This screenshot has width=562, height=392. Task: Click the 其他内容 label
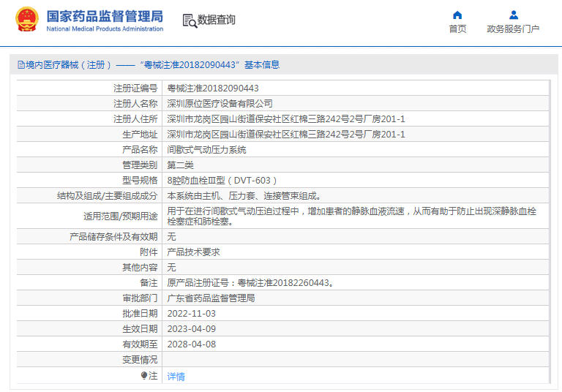pos(140,268)
